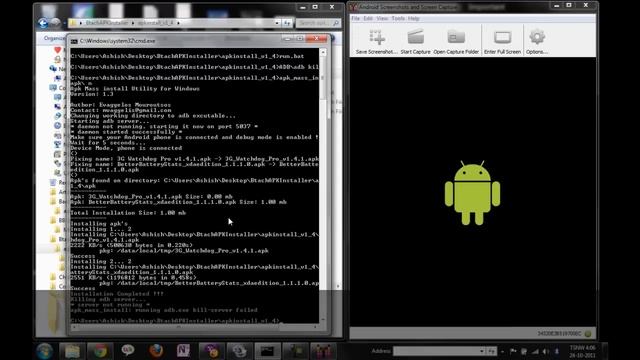Click the green device status indicator
The height and width of the screenshot is (360, 640).
[x=588, y=334]
